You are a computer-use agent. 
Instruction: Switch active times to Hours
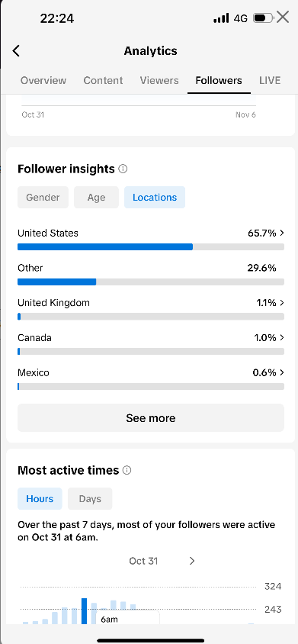tap(40, 498)
